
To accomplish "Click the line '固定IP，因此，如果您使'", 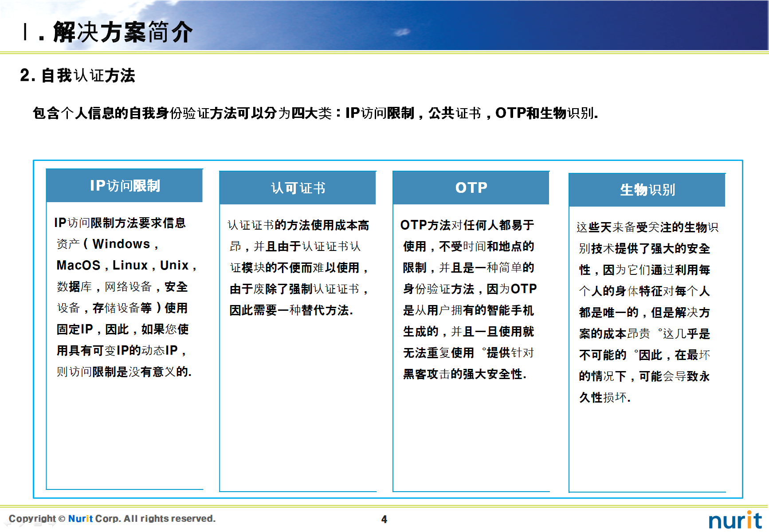I will point(122,329).
